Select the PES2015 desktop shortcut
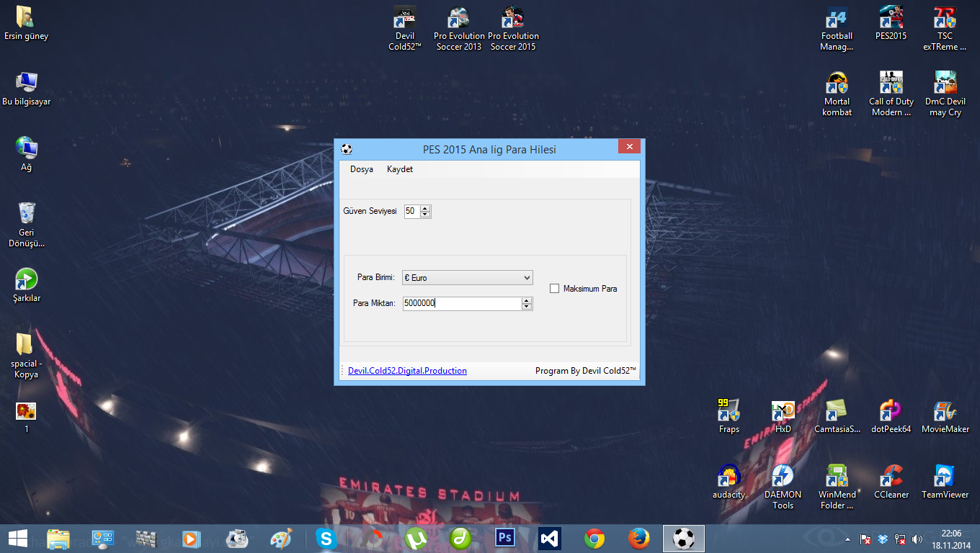This screenshot has width=980, height=553. [891, 23]
